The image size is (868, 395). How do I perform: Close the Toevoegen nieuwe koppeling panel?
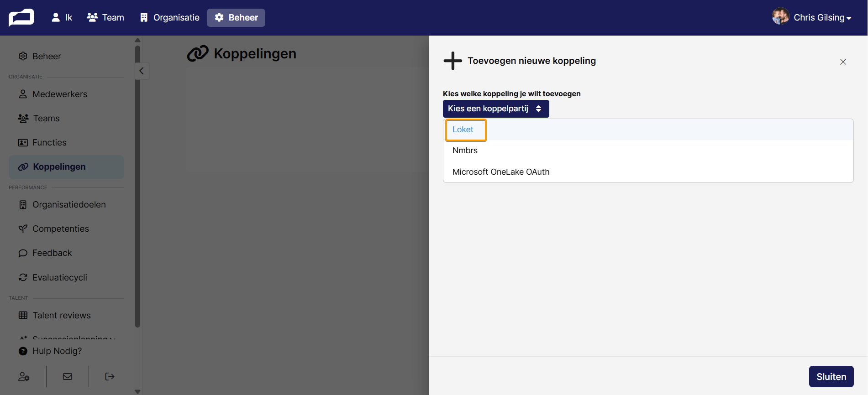pos(843,62)
